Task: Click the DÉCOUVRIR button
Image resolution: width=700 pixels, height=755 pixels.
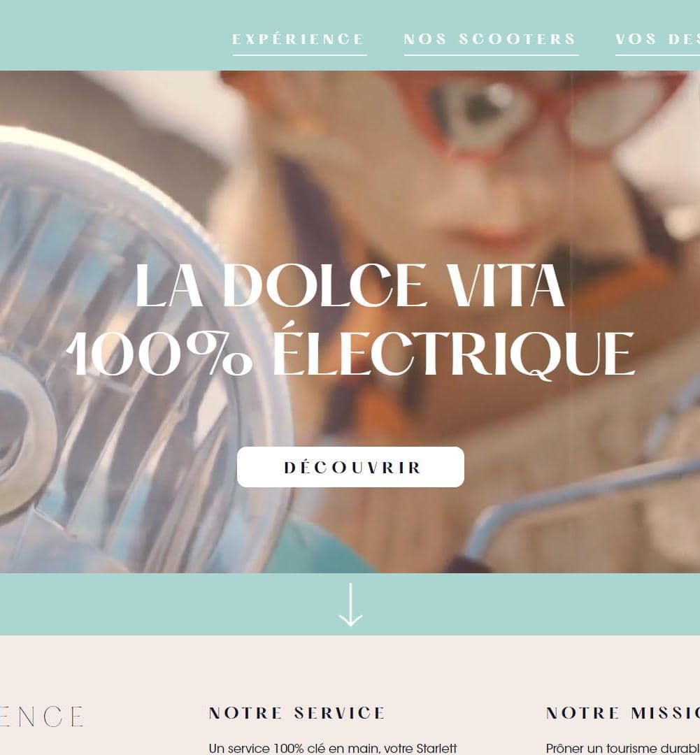Action: (x=350, y=467)
